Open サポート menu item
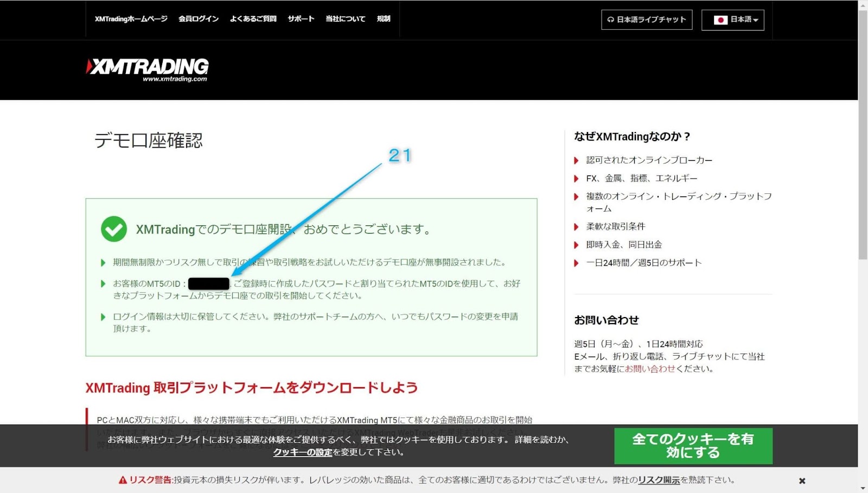Image resolution: width=868 pixels, height=493 pixels. pyautogui.click(x=301, y=19)
